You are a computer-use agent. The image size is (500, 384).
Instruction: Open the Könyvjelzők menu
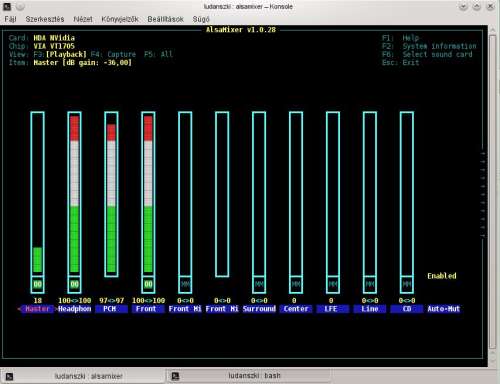[120, 19]
